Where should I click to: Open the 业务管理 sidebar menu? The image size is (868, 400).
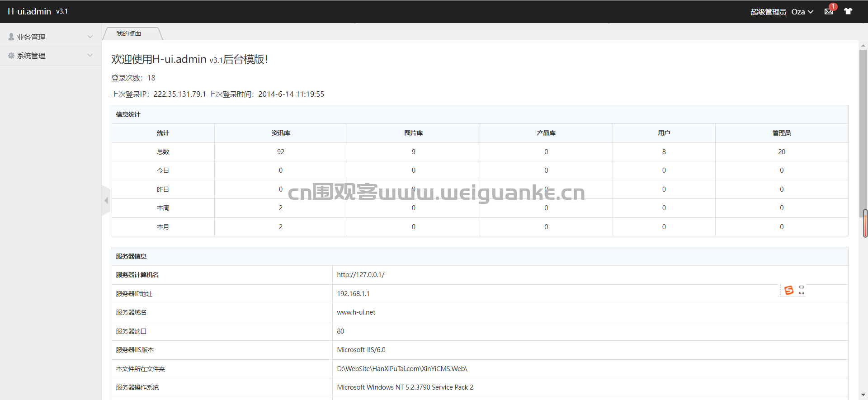tap(51, 37)
